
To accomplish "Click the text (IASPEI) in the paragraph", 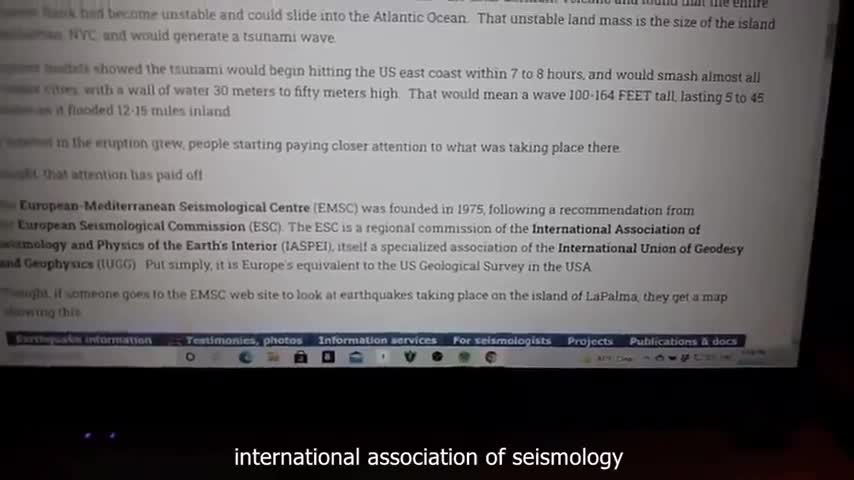I will tap(306, 246).
